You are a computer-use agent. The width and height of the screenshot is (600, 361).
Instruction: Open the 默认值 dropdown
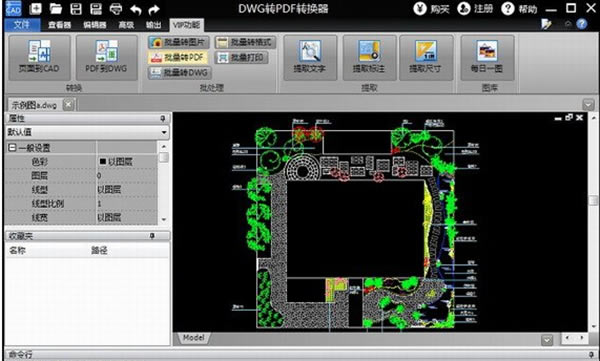pyautogui.click(x=164, y=132)
